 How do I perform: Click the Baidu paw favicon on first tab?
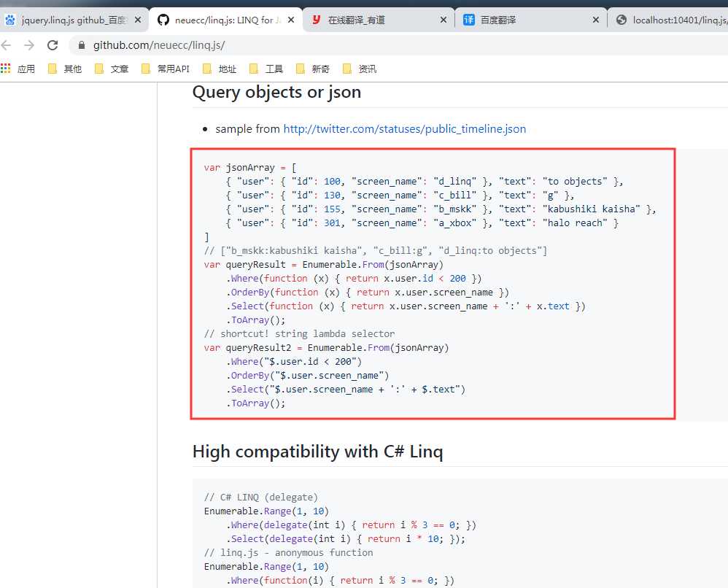click(x=10, y=20)
